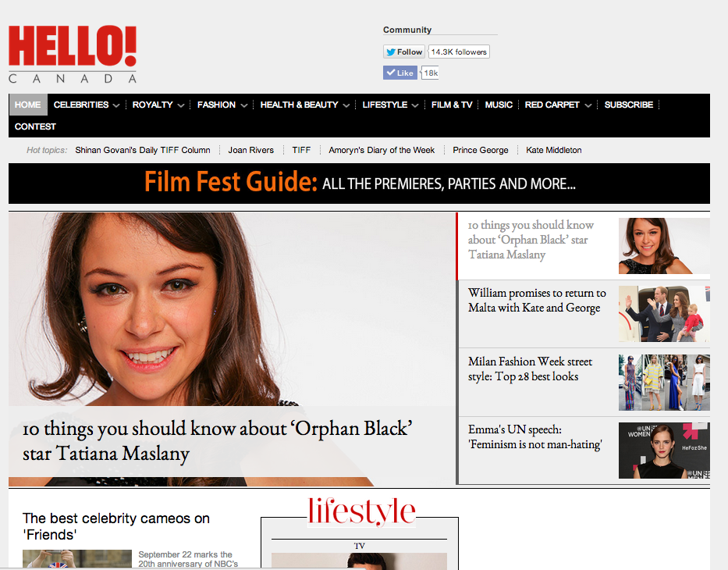Open the 14.3K followers count
The width and height of the screenshot is (728, 570).
pyautogui.click(x=459, y=52)
